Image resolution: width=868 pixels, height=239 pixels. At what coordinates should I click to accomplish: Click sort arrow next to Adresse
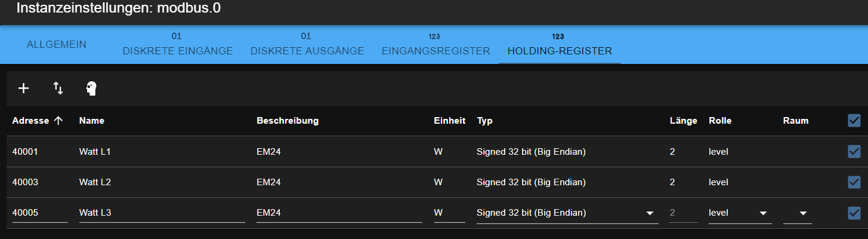[58, 121]
